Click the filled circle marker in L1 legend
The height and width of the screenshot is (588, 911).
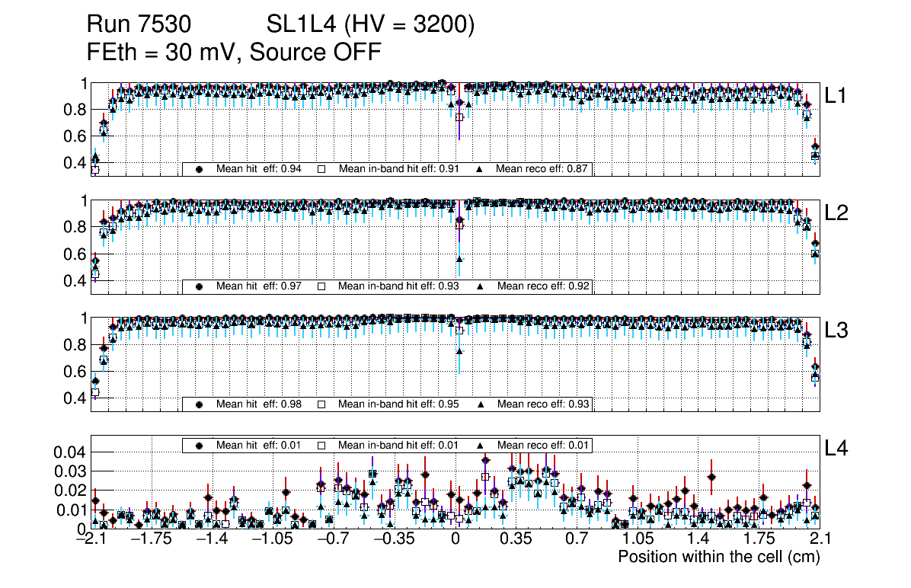pyautogui.click(x=200, y=169)
